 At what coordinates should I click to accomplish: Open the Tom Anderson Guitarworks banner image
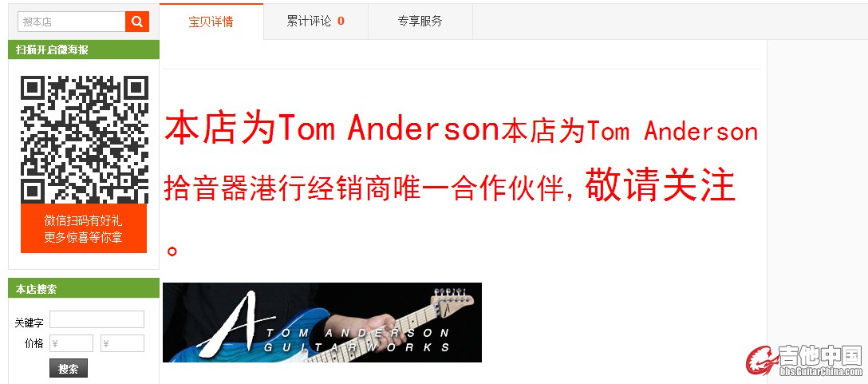322,323
